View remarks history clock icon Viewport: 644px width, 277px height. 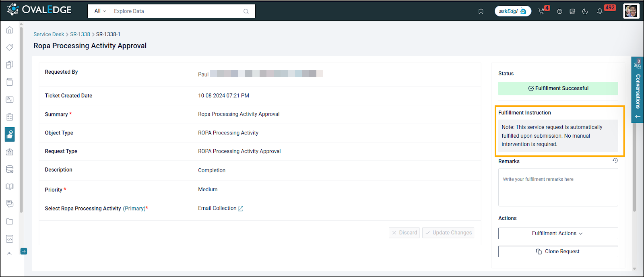click(x=615, y=161)
